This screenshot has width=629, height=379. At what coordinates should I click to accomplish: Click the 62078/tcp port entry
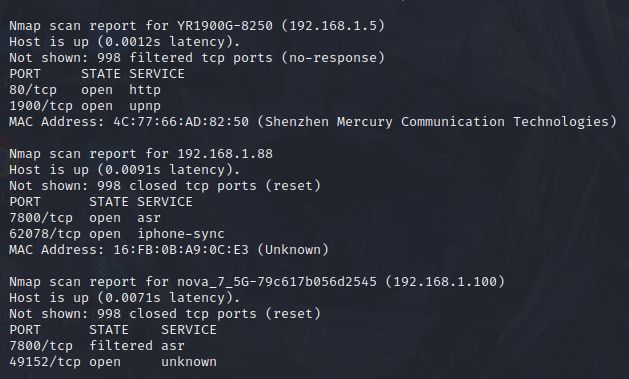[x=45, y=234]
